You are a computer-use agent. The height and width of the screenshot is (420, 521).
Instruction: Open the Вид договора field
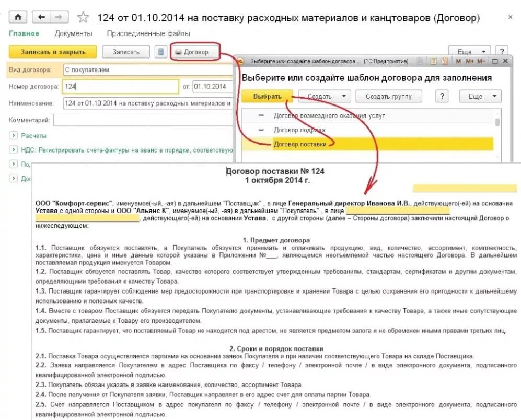[148, 70]
